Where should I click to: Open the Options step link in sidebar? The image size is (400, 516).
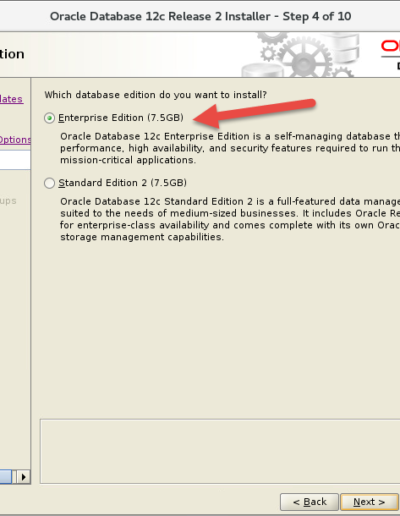[15, 140]
